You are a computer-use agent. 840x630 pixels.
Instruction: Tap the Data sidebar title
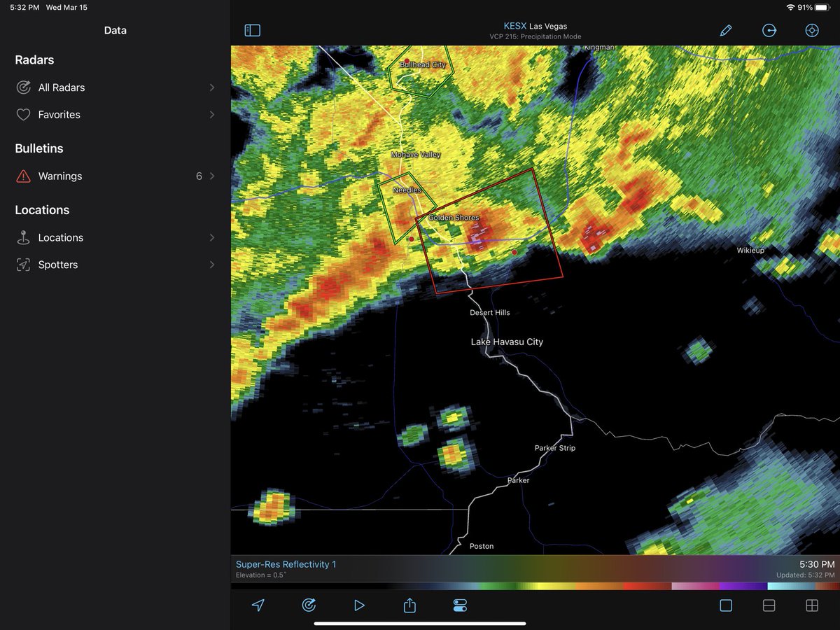[115, 31]
